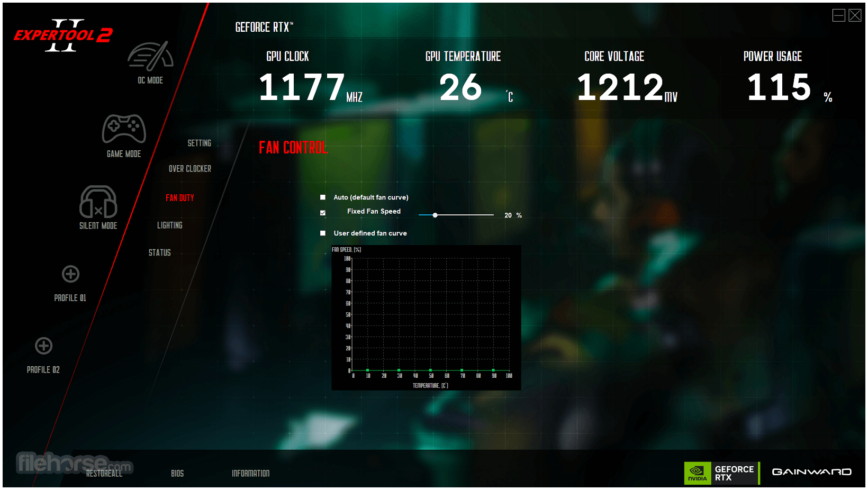868x490 pixels.
Task: Click the GEFORCE RTX title text
Action: (x=264, y=27)
